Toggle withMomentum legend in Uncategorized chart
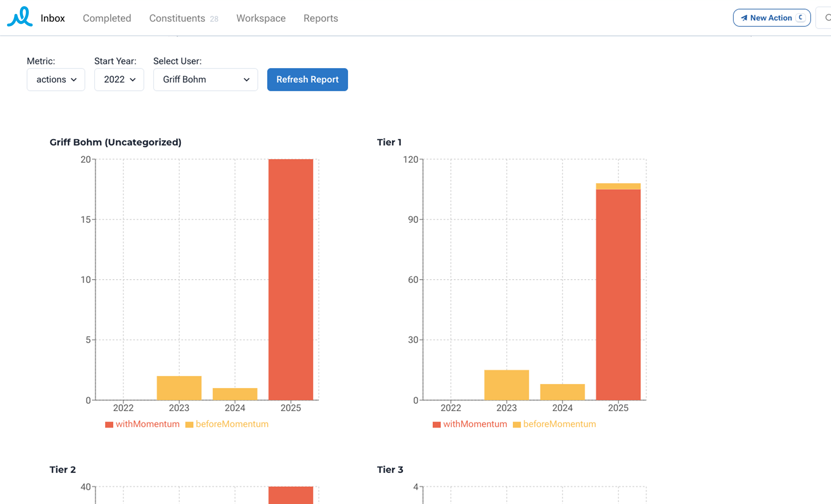Screen dimensions: 831x504 click(x=142, y=424)
